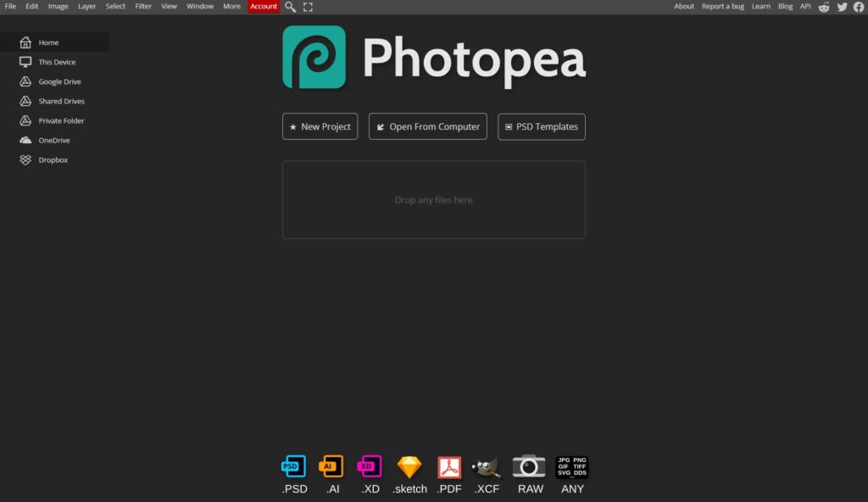Expand the More menu
The height and width of the screenshot is (502, 868).
231,7
